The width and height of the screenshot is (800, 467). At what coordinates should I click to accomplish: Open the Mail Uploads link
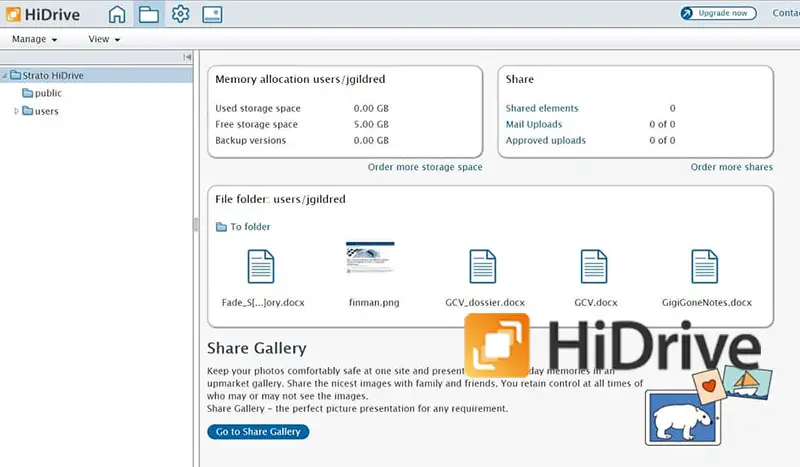tap(534, 124)
